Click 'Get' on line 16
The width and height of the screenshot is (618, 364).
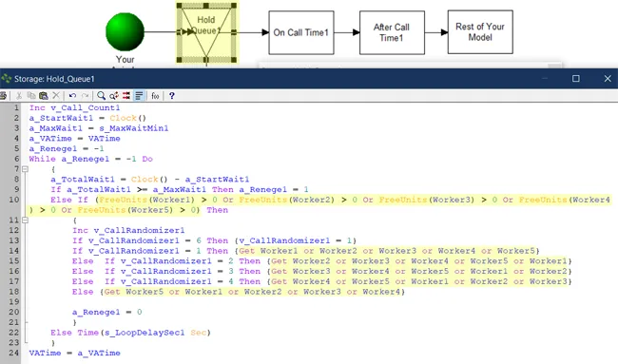279,272
